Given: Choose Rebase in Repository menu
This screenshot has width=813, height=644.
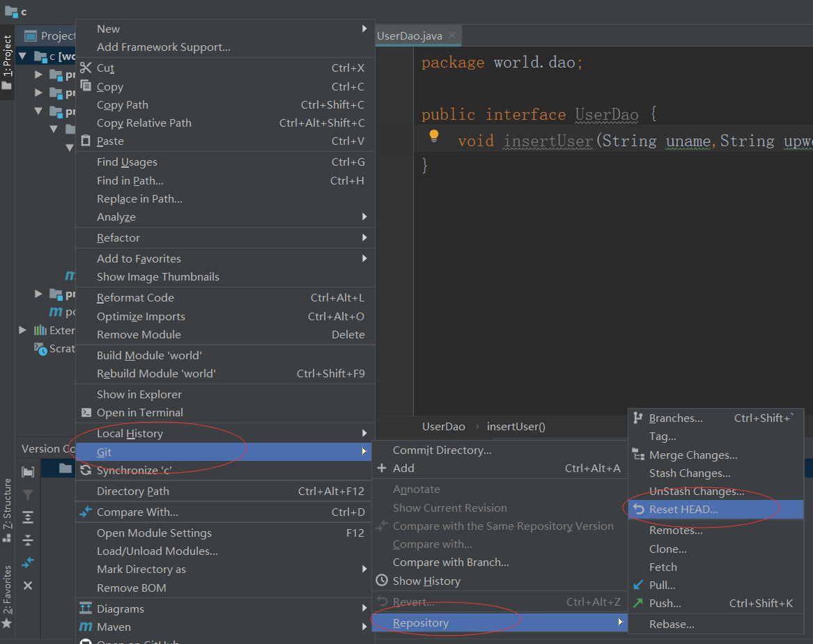Looking at the screenshot, I should pos(715,625).
